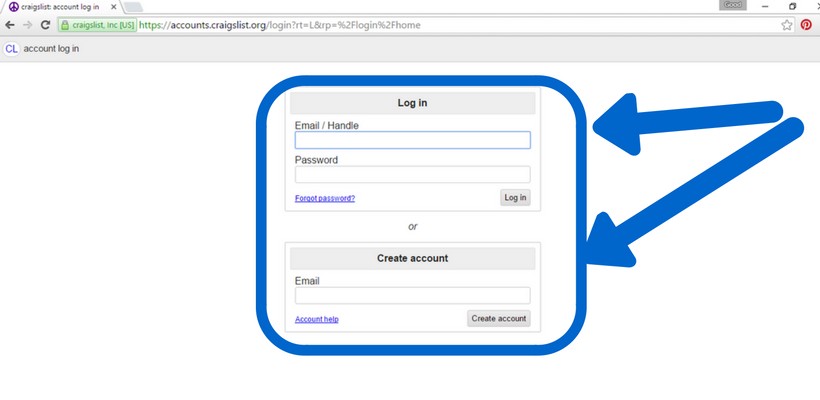Open the Account help link
The height and width of the screenshot is (400, 820).
[316, 319]
